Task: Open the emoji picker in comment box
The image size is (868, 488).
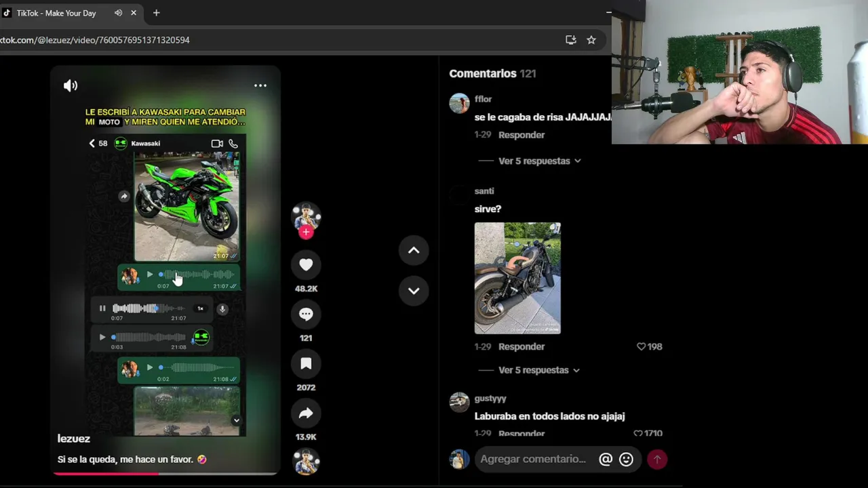Action: (626, 459)
